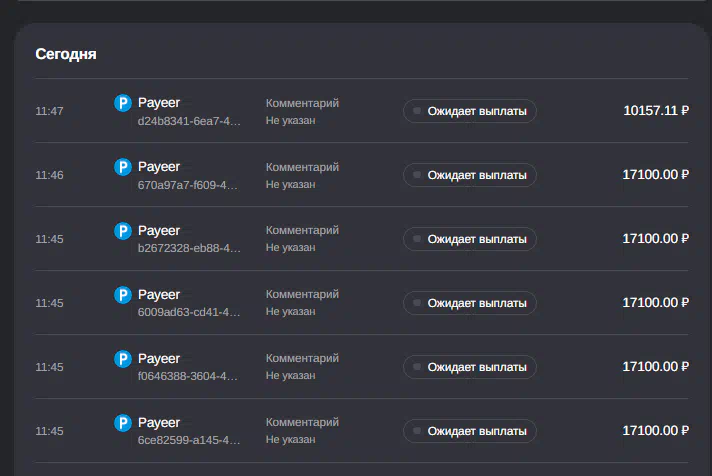Click the 11:46 timestamp
Viewport: 712px width, 476px height.
click(x=49, y=175)
